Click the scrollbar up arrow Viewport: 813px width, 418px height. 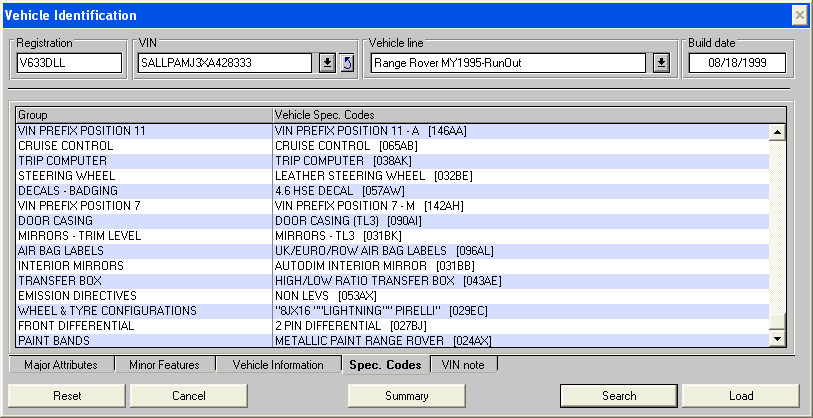777,132
